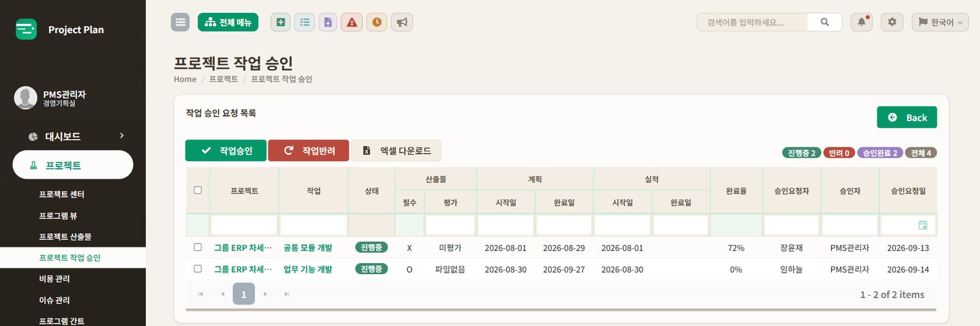Image resolution: width=980 pixels, height=326 pixels.
Task: Click the 작업 column filter field
Action: coord(314,225)
